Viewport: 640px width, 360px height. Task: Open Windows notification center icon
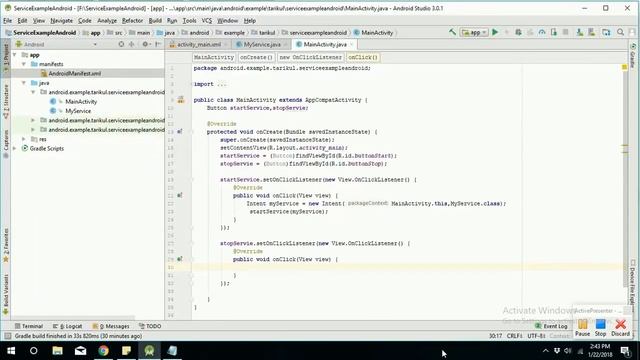[x=625, y=351]
